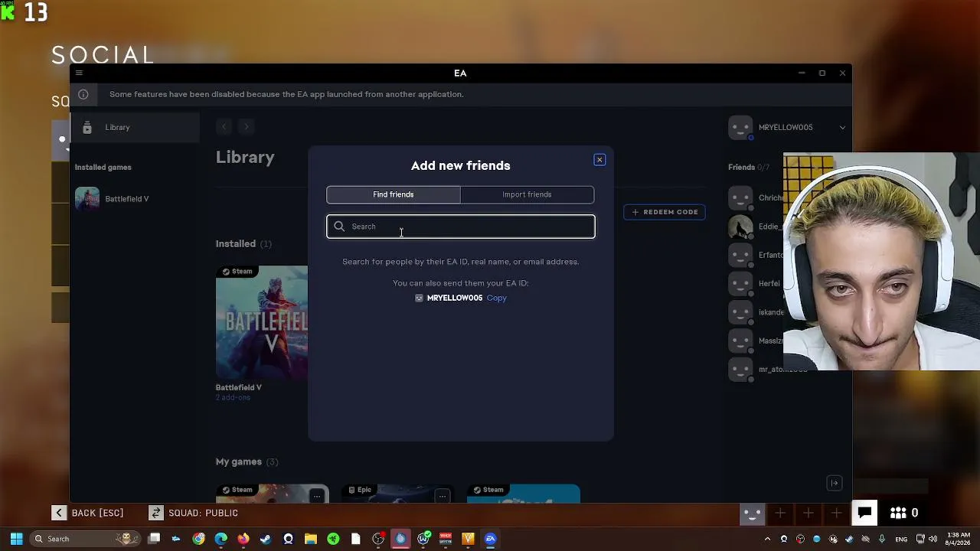Screen dimensions: 980x551
Task: Go forward with the EA navigation arrow
Action: tap(246, 126)
